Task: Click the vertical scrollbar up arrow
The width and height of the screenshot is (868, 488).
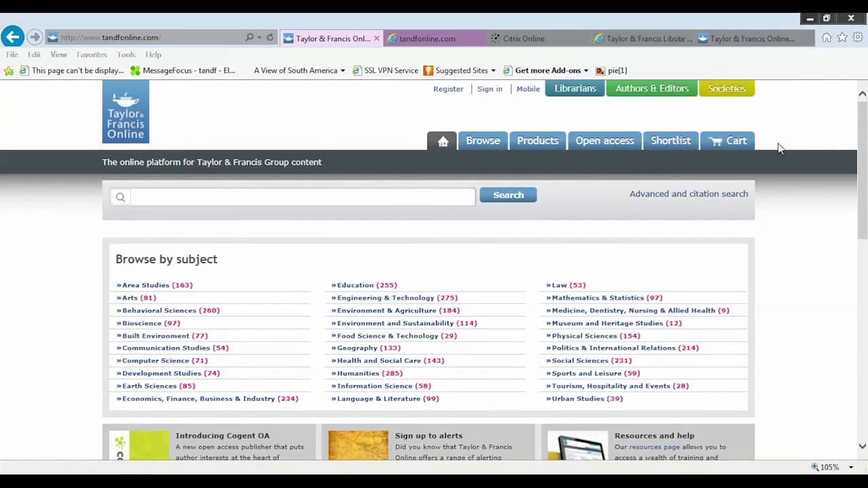Action: (863, 94)
